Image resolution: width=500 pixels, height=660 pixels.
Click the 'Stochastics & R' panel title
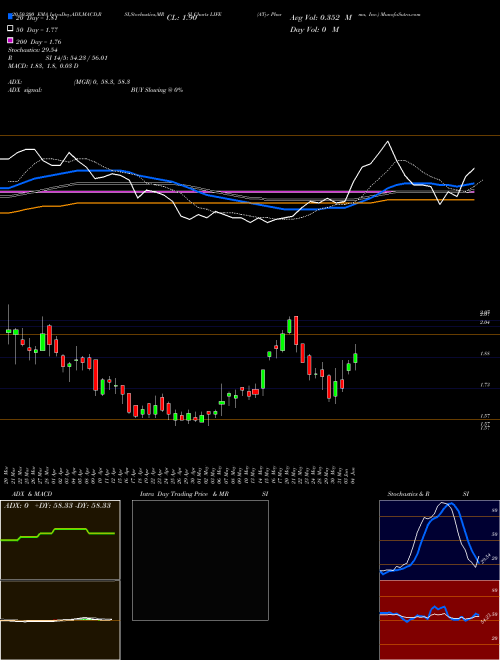pyautogui.click(x=408, y=494)
